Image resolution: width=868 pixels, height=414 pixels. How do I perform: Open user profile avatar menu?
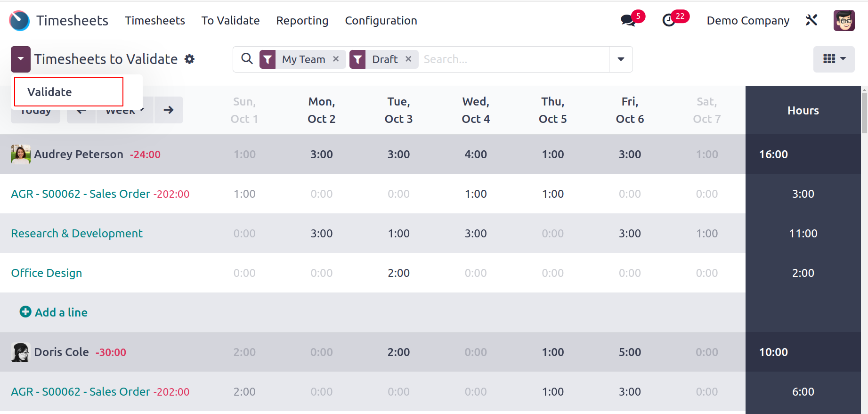(x=844, y=21)
